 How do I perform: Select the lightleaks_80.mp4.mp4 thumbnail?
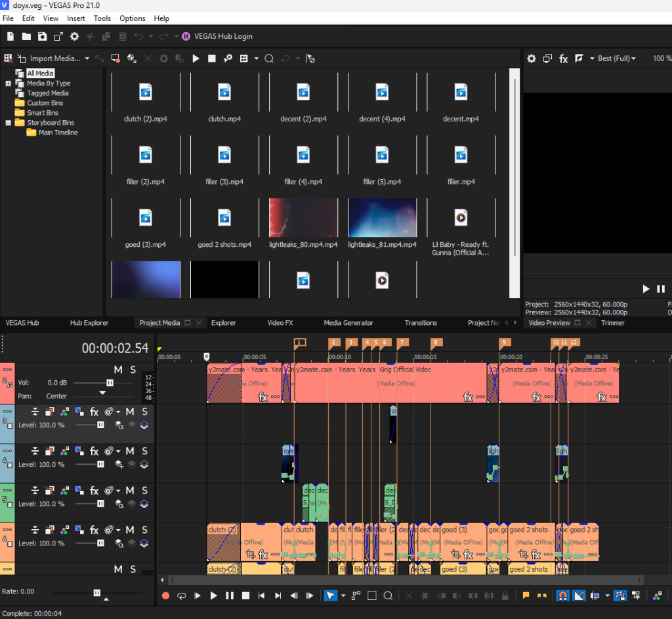tap(303, 218)
